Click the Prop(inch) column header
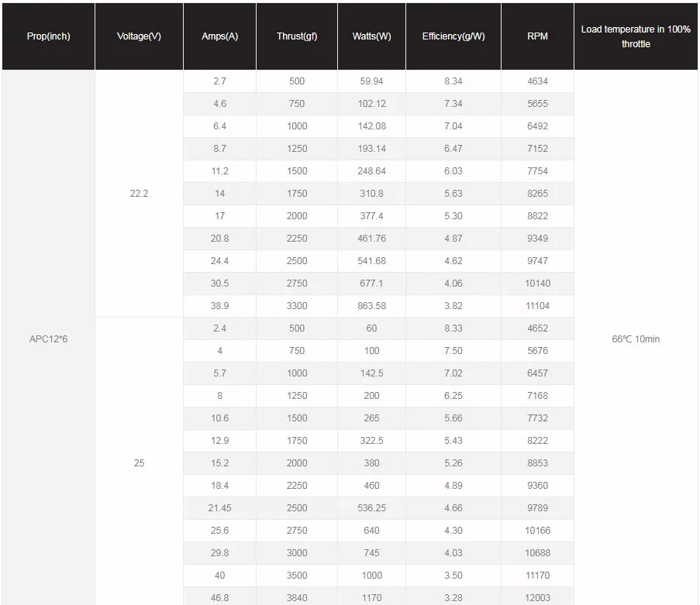 click(48, 36)
